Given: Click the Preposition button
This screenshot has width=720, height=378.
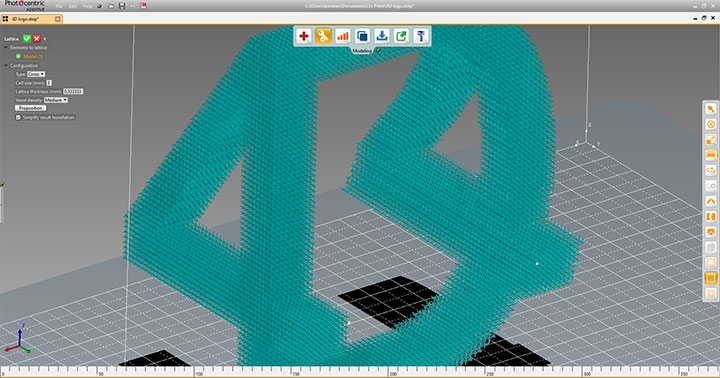Looking at the screenshot, I should pyautogui.click(x=30, y=108).
